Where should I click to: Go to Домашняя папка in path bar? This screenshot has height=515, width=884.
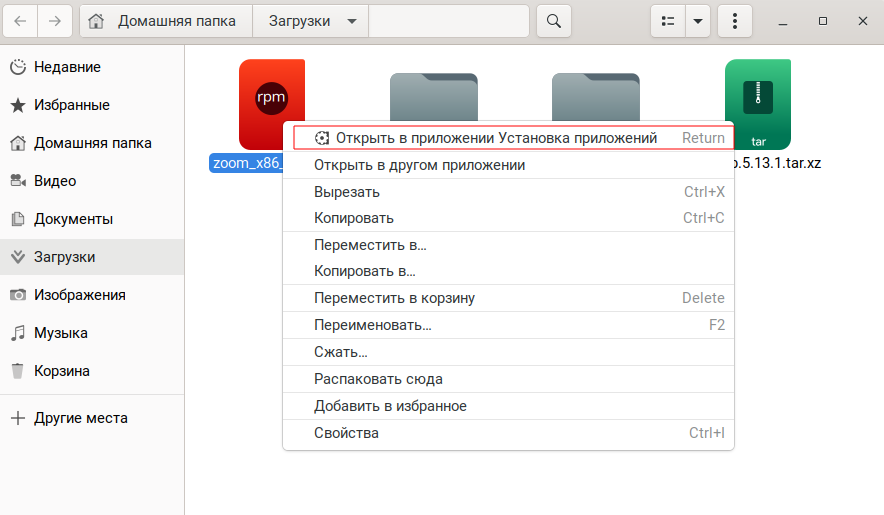tap(165, 21)
